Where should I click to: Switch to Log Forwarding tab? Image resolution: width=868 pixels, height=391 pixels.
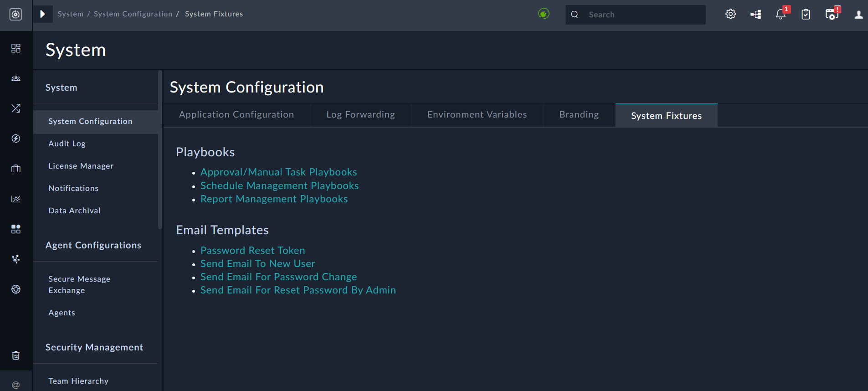pyautogui.click(x=360, y=115)
